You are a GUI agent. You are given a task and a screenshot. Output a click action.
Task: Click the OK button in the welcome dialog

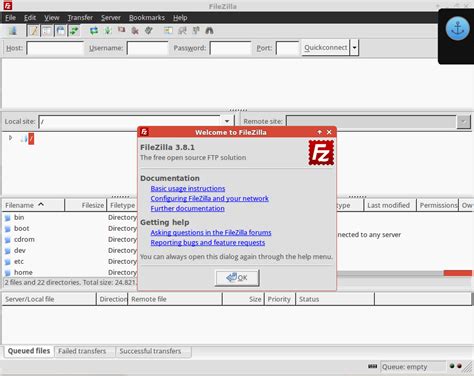click(237, 278)
